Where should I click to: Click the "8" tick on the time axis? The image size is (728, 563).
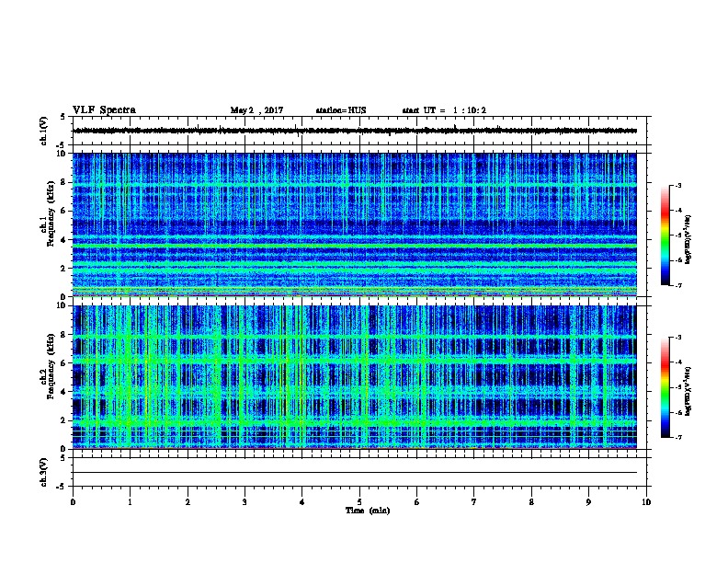531,502
